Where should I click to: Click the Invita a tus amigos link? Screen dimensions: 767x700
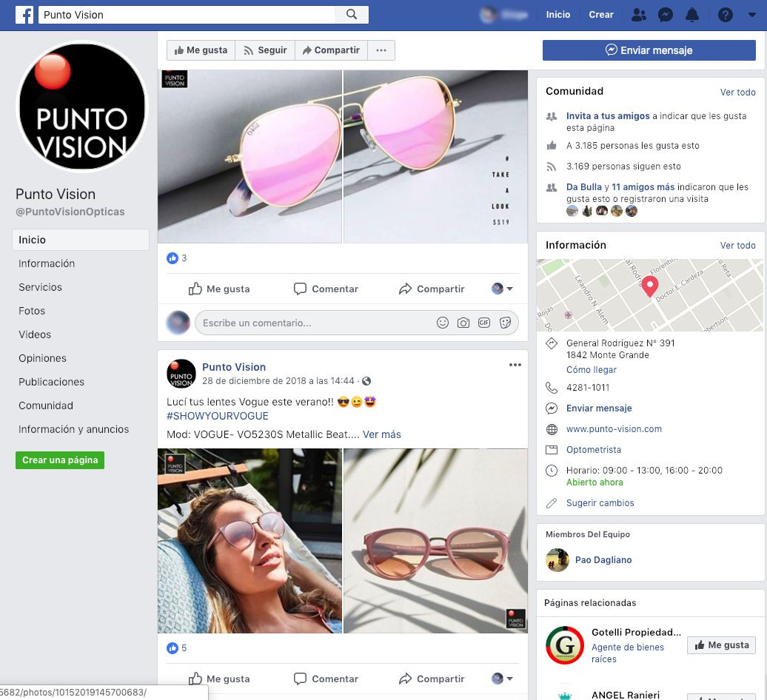click(x=608, y=116)
